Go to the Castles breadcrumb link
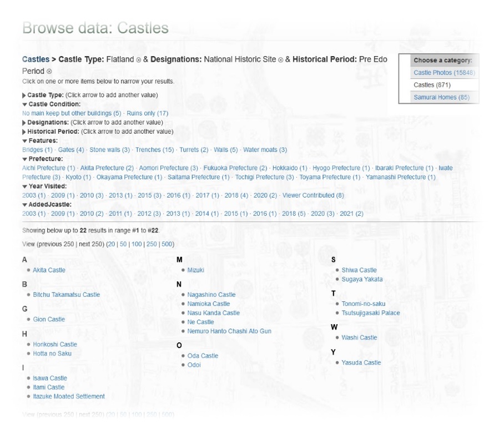Image resolution: width=504 pixels, height=424 pixels. 36,59
